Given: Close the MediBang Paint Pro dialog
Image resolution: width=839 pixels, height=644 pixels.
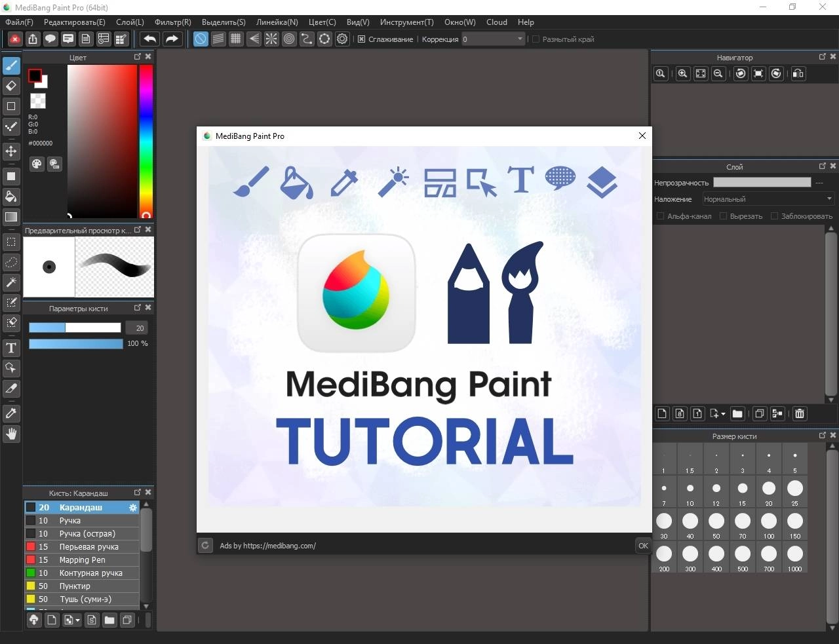Looking at the screenshot, I should pos(642,136).
